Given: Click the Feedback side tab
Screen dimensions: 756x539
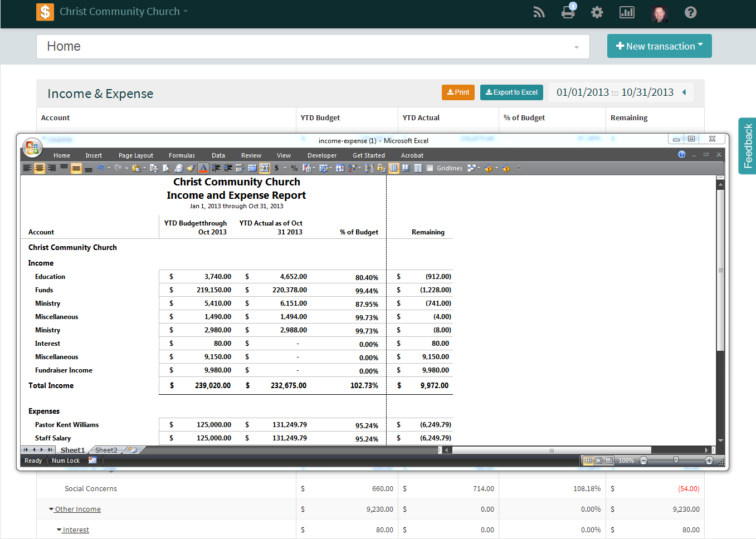Looking at the screenshot, I should (748, 146).
